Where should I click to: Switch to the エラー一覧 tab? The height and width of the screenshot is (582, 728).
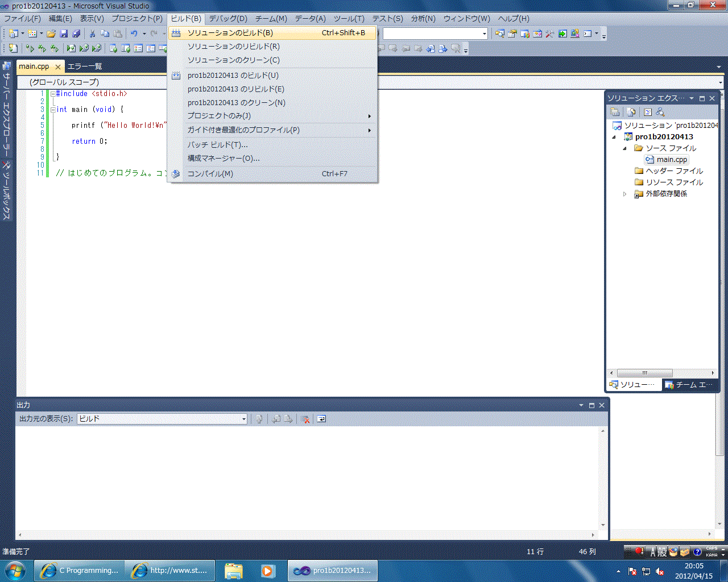(85, 66)
